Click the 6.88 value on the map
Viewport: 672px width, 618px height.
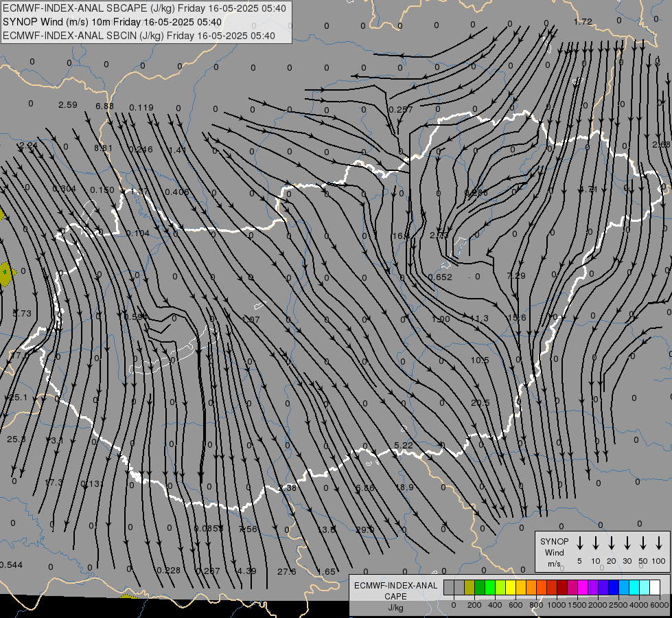104,106
